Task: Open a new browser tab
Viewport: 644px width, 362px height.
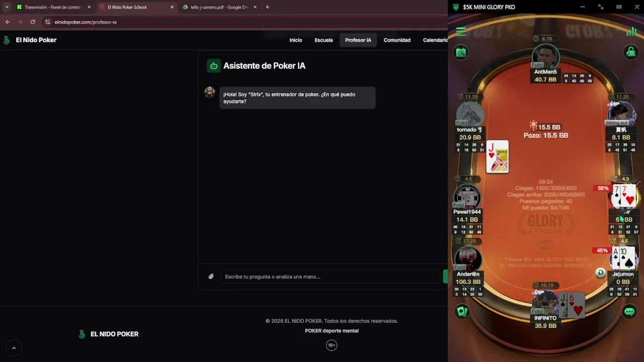Action: 267,7
